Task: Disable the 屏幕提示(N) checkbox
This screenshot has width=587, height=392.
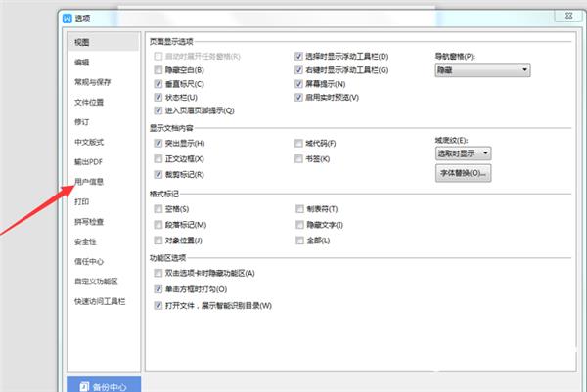Action: [x=298, y=84]
